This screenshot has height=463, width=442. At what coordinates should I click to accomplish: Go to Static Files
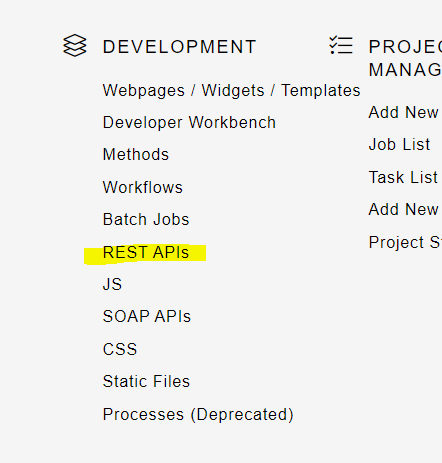pos(146,382)
